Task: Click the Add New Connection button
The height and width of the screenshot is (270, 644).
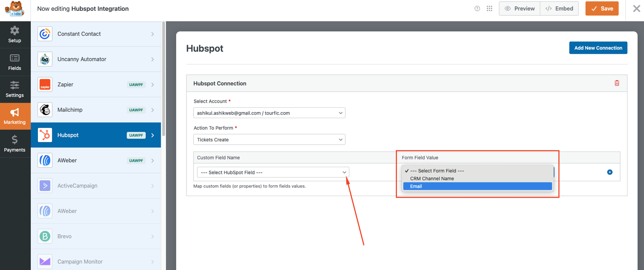Action: pos(598,48)
